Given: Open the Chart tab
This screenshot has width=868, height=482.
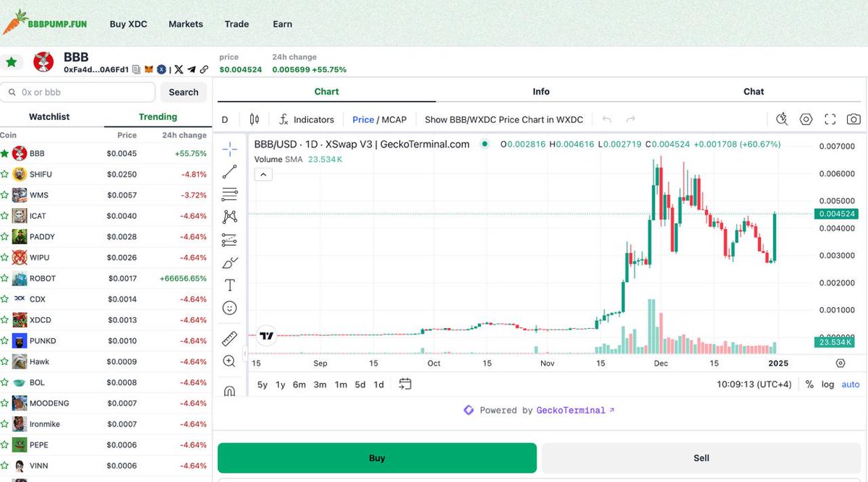Looking at the screenshot, I should (x=327, y=92).
